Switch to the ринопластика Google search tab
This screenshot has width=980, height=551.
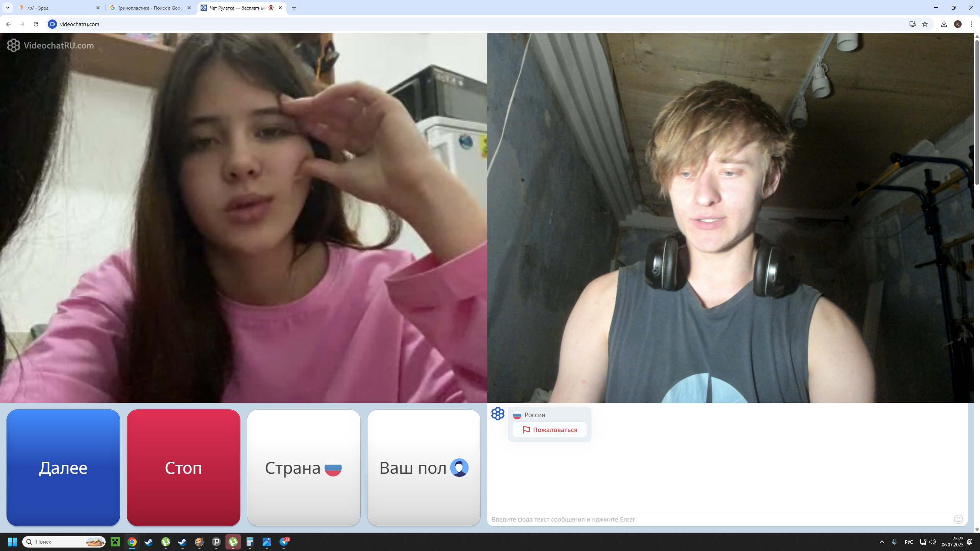pos(149,8)
